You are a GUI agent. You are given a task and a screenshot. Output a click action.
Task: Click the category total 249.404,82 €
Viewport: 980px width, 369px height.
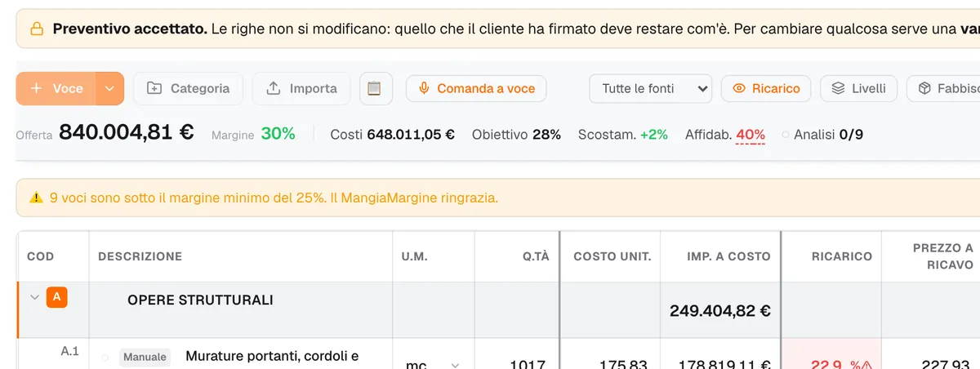click(x=719, y=310)
